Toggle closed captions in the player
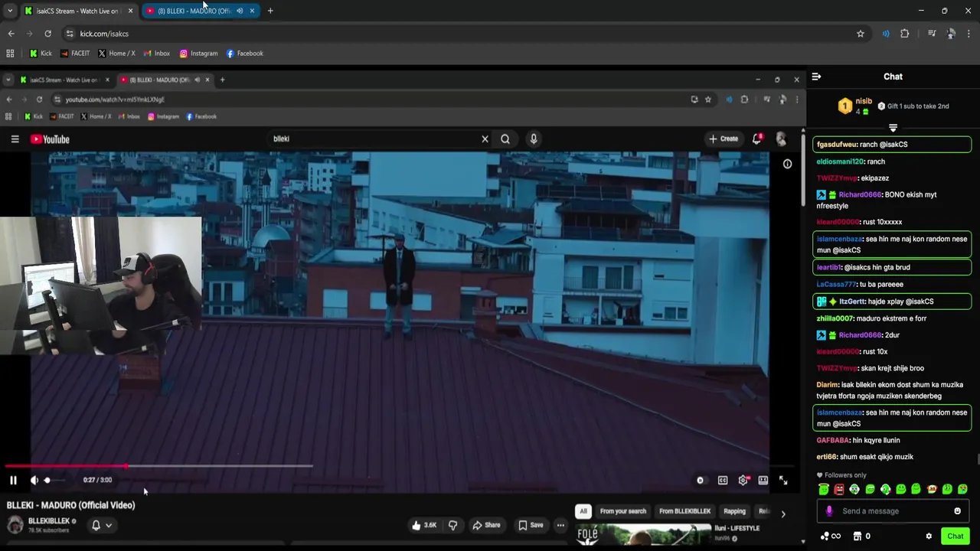The width and height of the screenshot is (980, 551). [x=723, y=481]
